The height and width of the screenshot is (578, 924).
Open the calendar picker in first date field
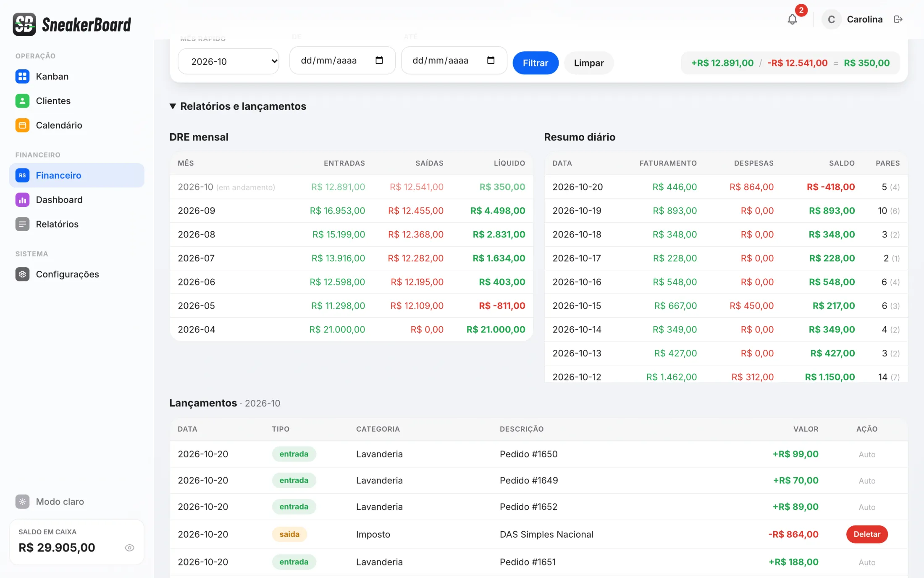(x=379, y=60)
